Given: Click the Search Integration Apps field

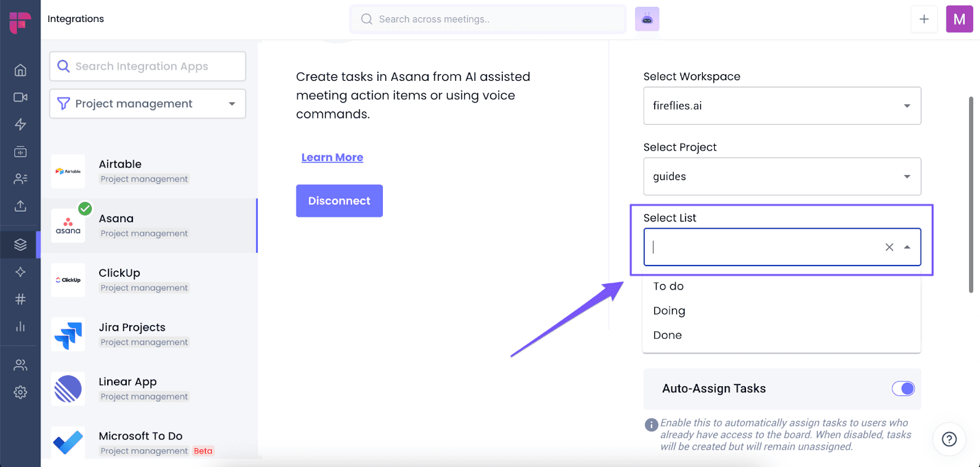Looking at the screenshot, I should point(148,66).
